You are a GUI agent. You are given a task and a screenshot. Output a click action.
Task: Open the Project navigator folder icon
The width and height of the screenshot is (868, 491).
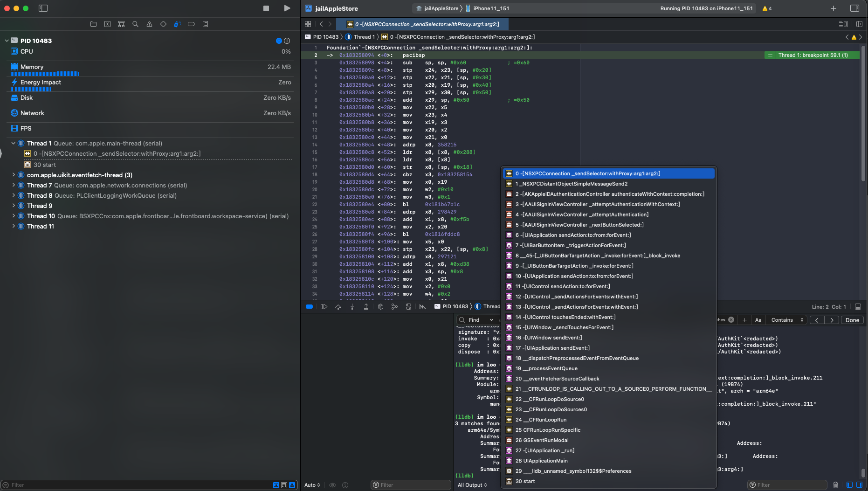(x=93, y=24)
